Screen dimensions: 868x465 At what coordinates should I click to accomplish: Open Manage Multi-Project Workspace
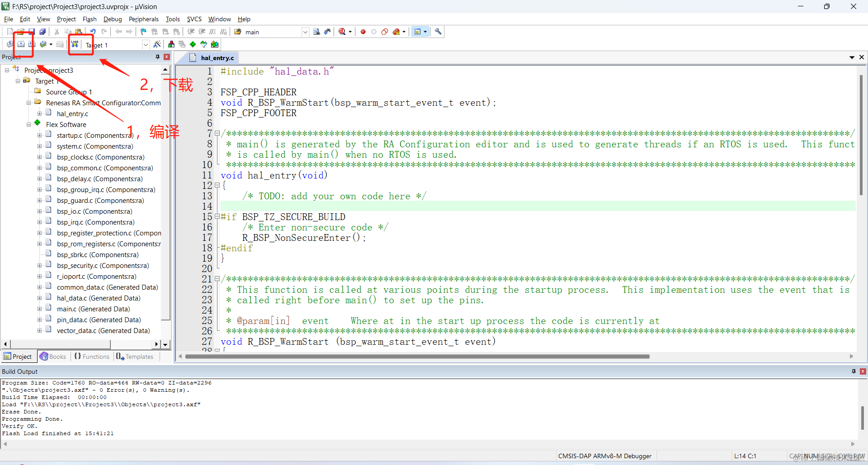point(182,44)
